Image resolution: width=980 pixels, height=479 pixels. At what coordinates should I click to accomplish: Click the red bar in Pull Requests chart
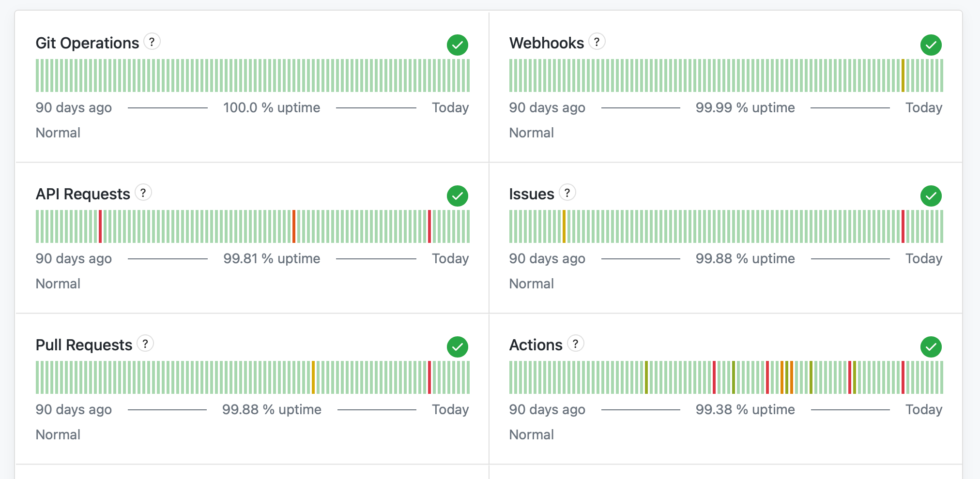(x=429, y=377)
